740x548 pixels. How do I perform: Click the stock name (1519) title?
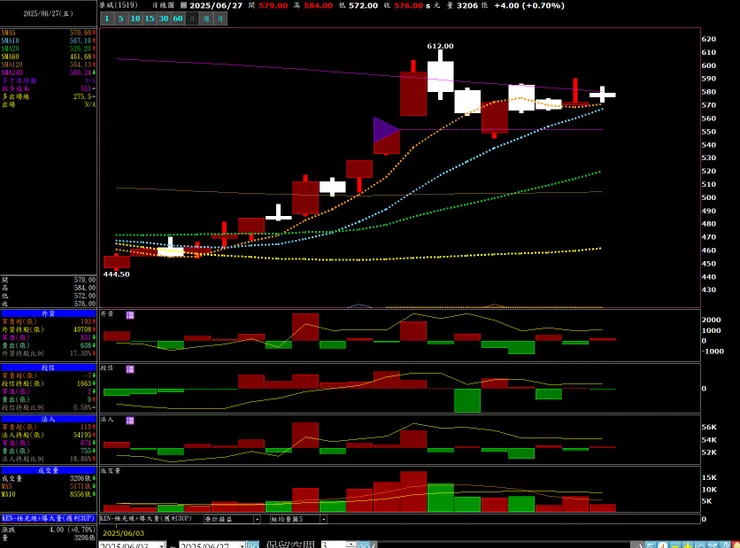click(x=118, y=5)
